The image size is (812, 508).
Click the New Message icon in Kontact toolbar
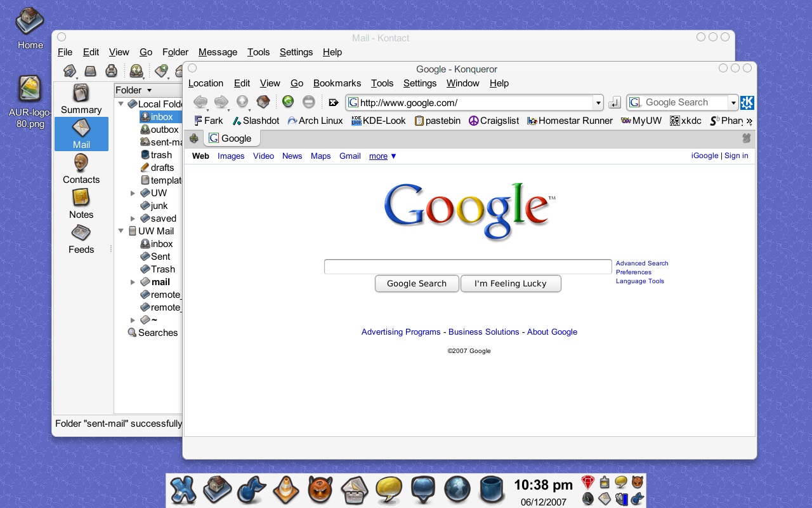[70, 70]
